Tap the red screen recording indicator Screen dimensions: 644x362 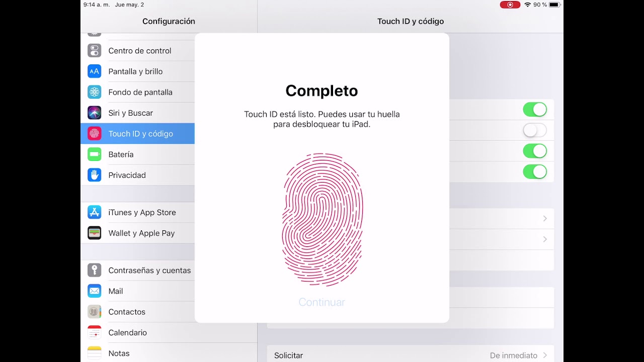[510, 5]
